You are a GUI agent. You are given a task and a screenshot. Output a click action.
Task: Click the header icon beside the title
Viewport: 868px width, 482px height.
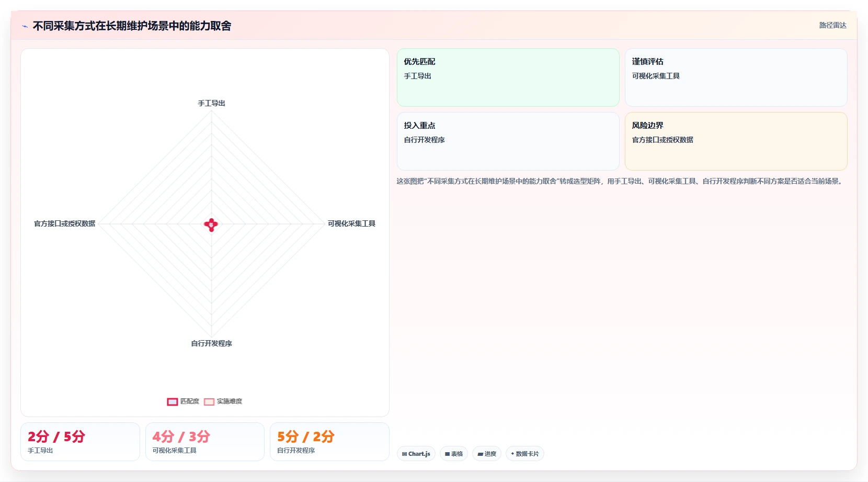(x=25, y=26)
